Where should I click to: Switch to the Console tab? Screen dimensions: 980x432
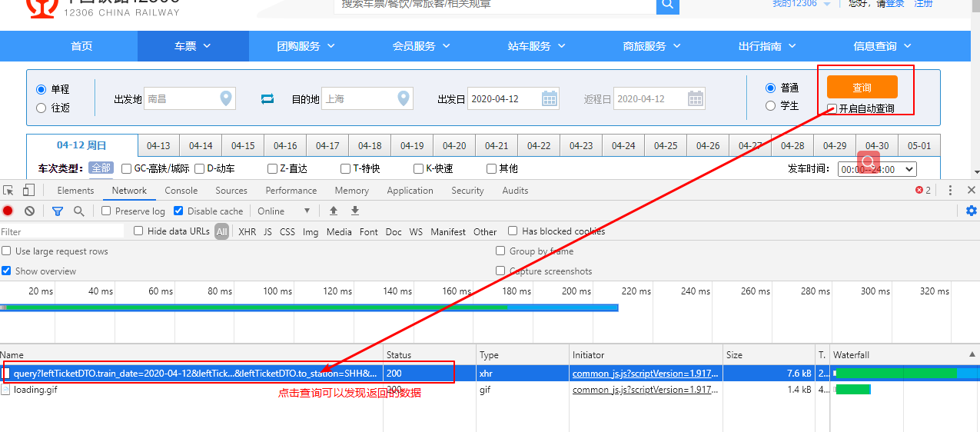pos(181,191)
